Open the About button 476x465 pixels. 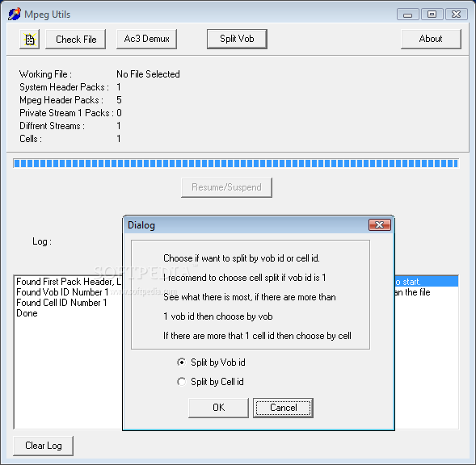[x=431, y=39]
